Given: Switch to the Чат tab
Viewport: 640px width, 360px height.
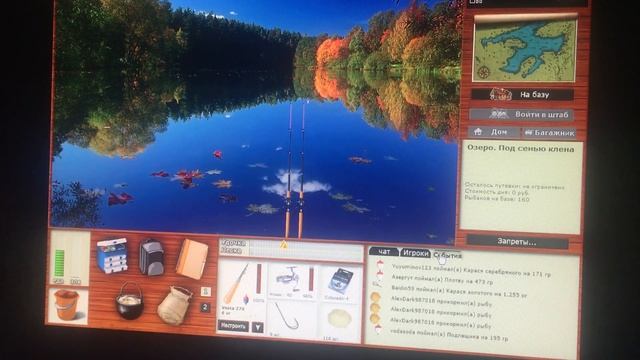Looking at the screenshot, I should pyautogui.click(x=384, y=252).
